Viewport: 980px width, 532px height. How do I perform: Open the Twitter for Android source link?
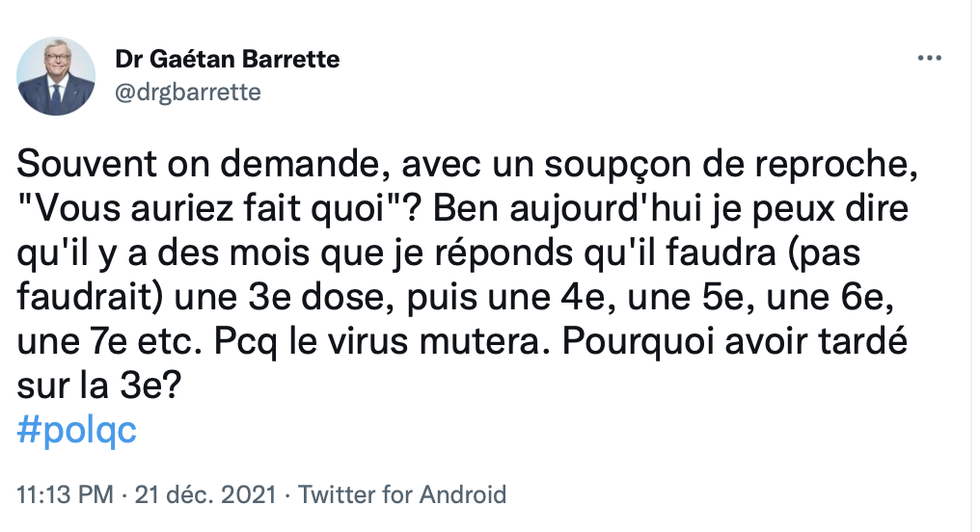[402, 494]
